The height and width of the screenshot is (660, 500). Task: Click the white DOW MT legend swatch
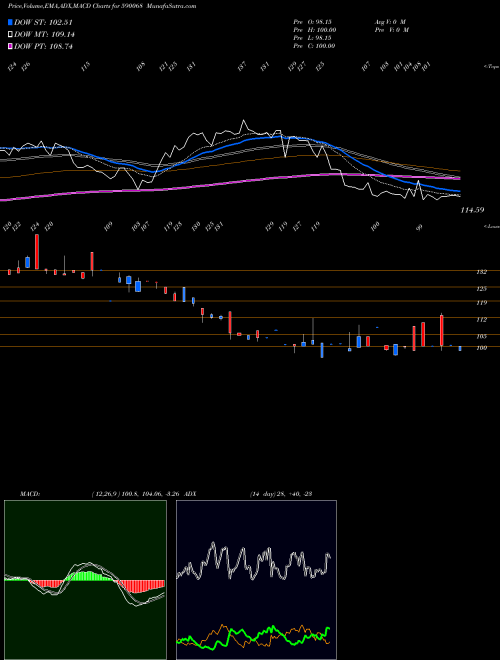(10, 34)
